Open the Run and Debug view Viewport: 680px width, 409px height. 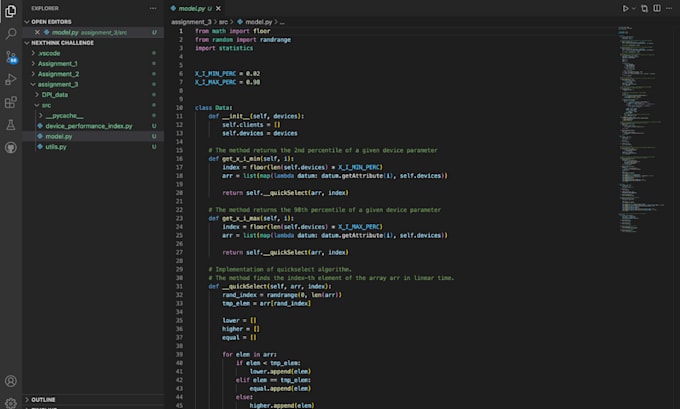pyautogui.click(x=11, y=79)
